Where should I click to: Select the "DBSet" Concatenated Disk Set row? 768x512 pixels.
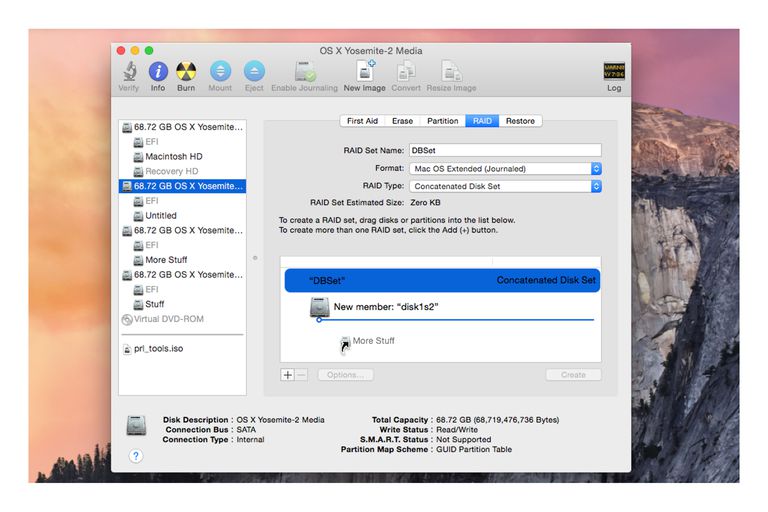click(x=442, y=280)
